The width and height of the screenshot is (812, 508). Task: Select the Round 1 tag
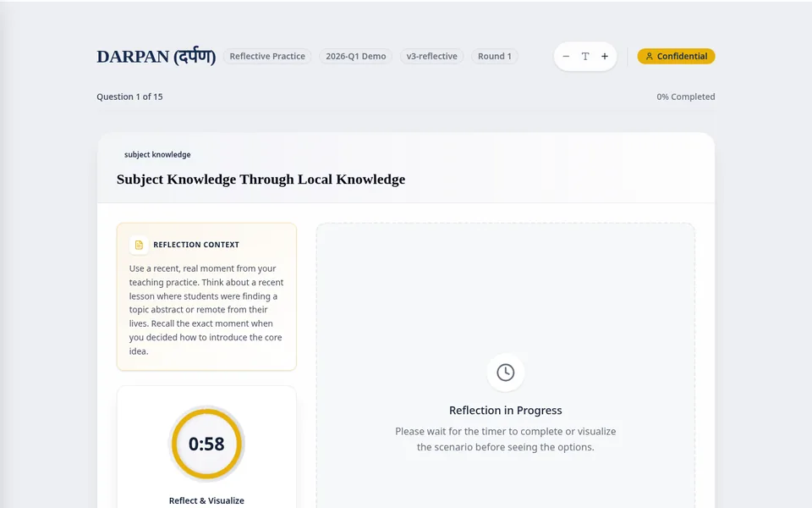[495, 57]
